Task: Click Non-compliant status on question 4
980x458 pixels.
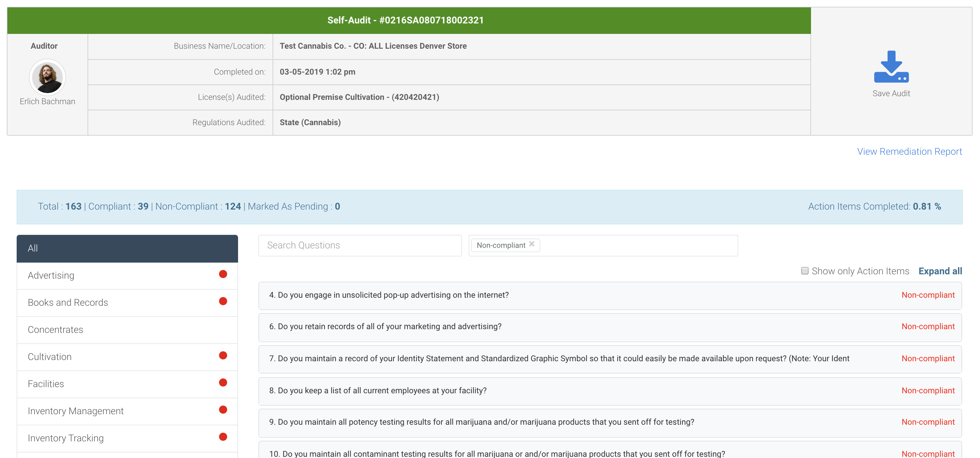Action: (x=928, y=295)
